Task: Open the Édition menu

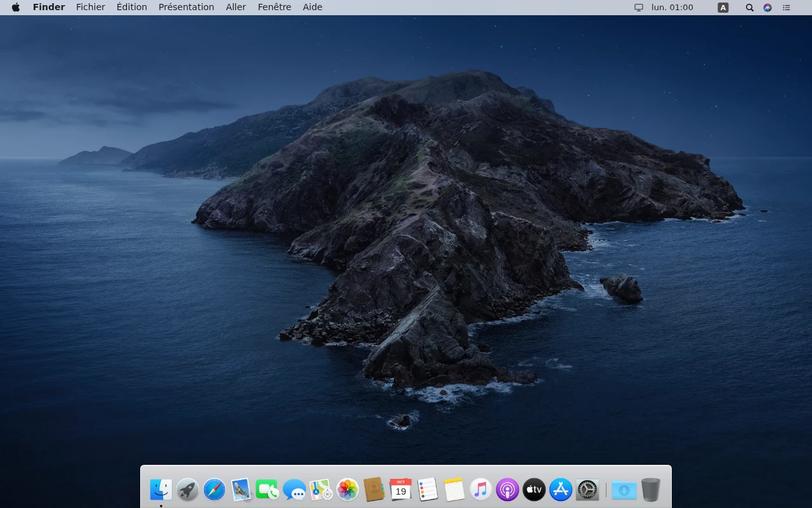Action: [x=132, y=7]
